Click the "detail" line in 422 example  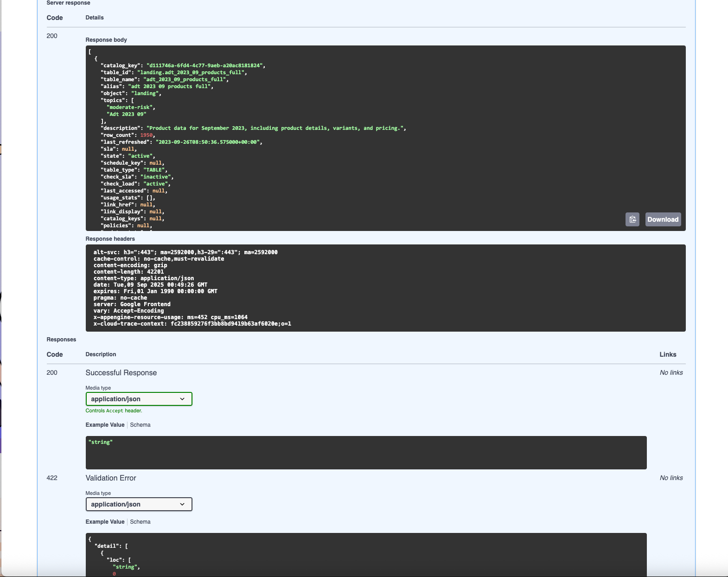(111, 546)
